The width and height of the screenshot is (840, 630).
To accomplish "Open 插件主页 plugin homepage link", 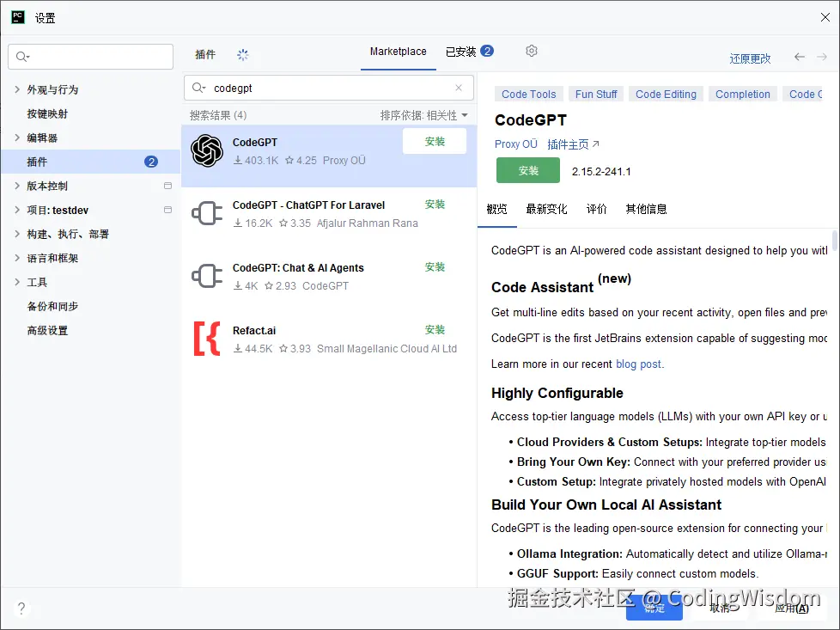I will pos(573,144).
